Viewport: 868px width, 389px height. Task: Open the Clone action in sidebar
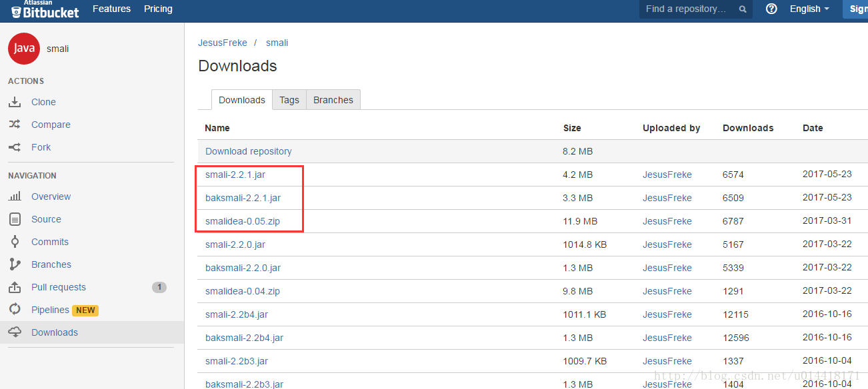click(x=43, y=102)
